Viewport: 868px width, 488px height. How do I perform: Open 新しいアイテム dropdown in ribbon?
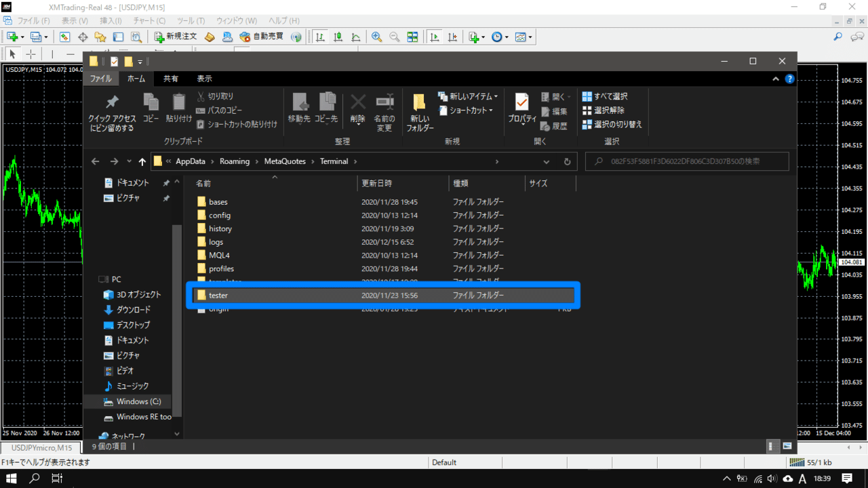pyautogui.click(x=468, y=96)
